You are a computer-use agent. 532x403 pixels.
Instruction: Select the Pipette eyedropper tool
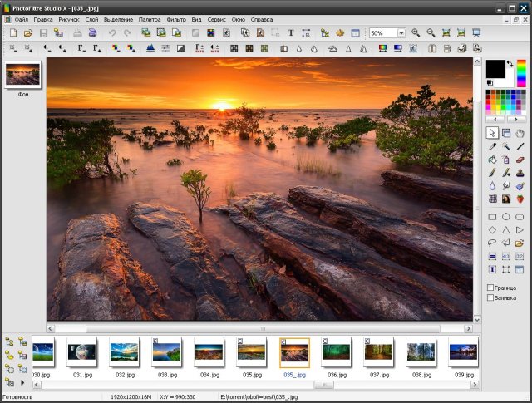click(x=492, y=146)
